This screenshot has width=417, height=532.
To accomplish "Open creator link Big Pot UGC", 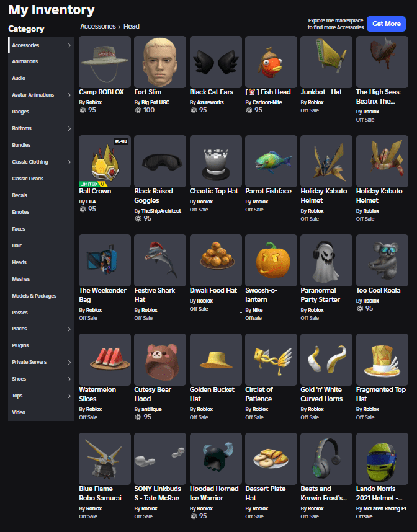I will click(x=156, y=102).
